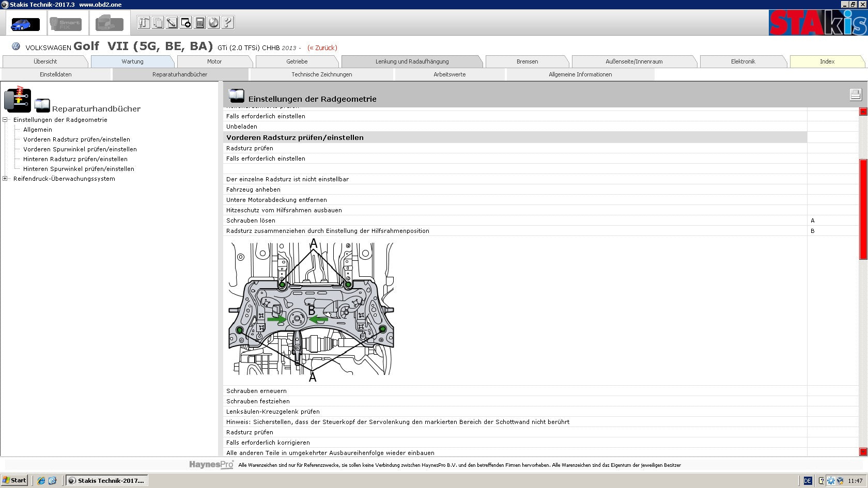Select Reifendruck-Überwachungssystem tree item
868x488 pixels.
point(64,179)
